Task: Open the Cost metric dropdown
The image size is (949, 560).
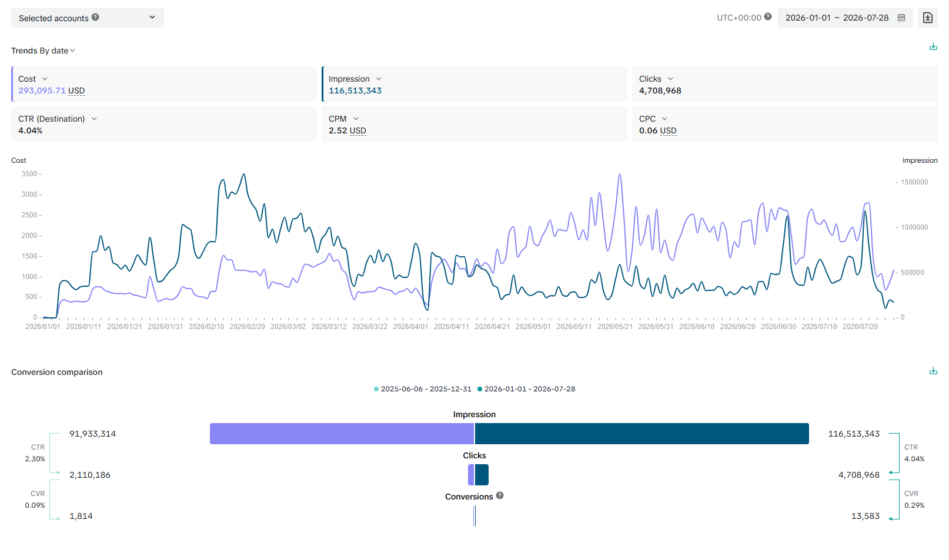Action: click(45, 79)
